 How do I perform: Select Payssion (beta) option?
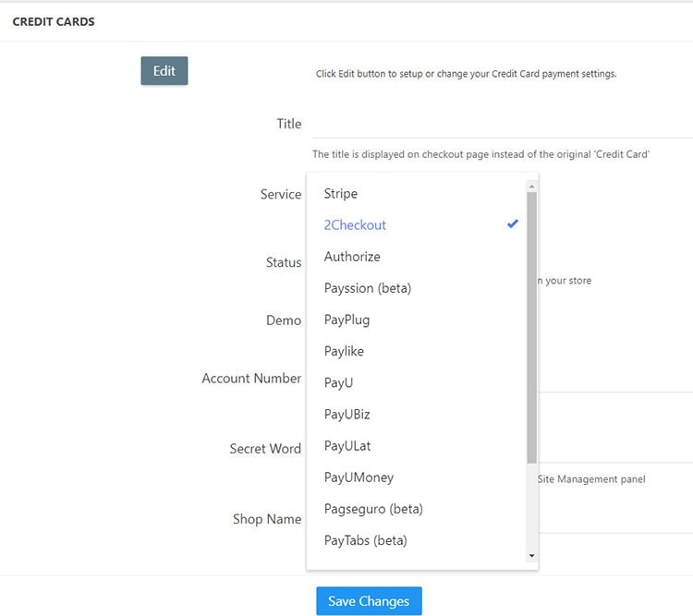point(418,288)
